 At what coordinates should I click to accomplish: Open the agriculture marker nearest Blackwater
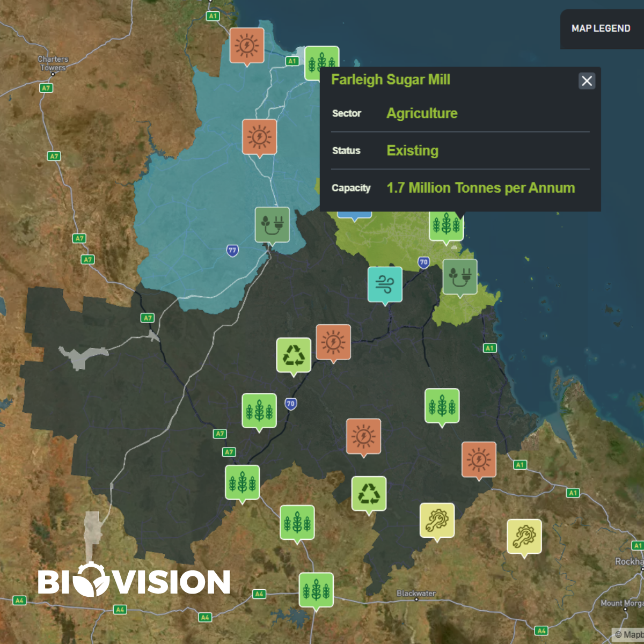click(x=316, y=590)
